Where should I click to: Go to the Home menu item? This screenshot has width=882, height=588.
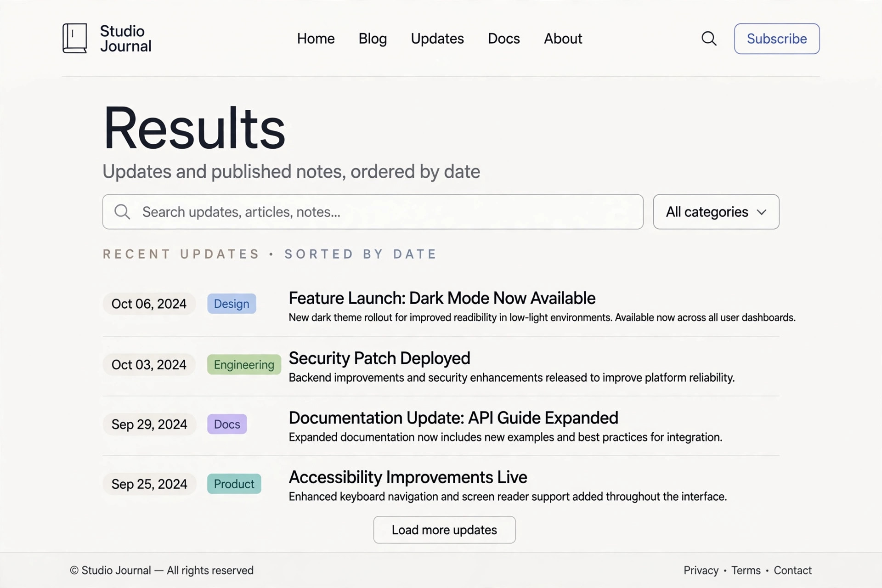point(316,39)
